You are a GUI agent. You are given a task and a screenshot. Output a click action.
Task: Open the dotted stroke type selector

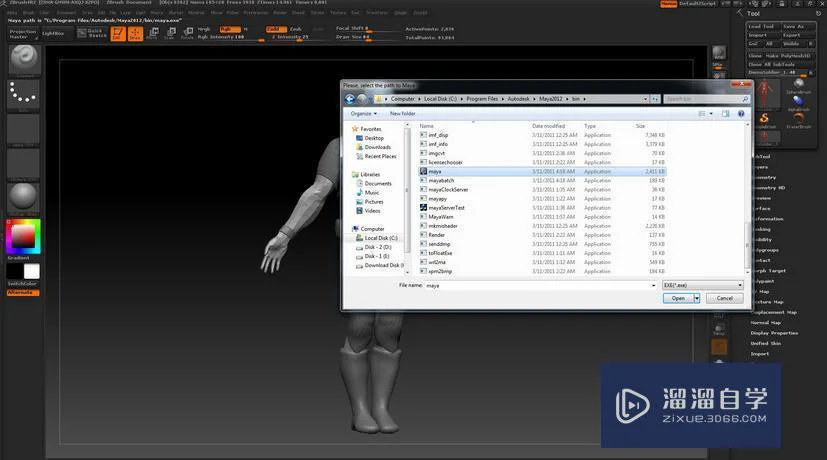click(x=23, y=95)
